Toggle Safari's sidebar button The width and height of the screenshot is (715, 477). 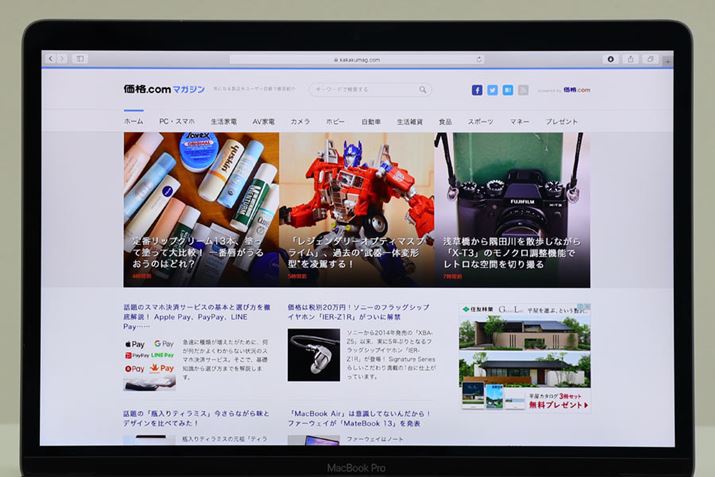pos(80,59)
